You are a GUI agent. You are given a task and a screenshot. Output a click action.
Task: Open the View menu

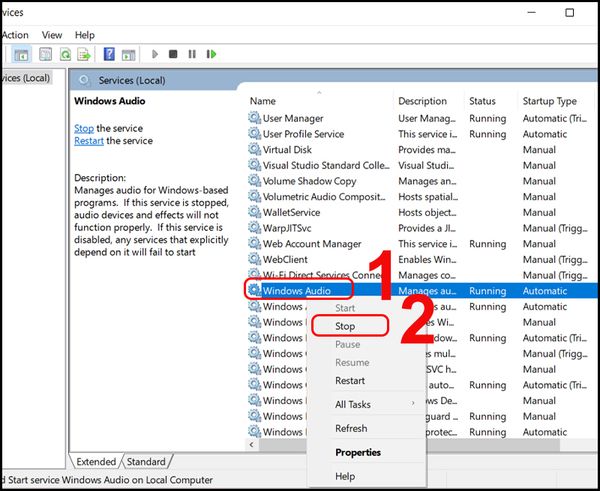coord(52,34)
